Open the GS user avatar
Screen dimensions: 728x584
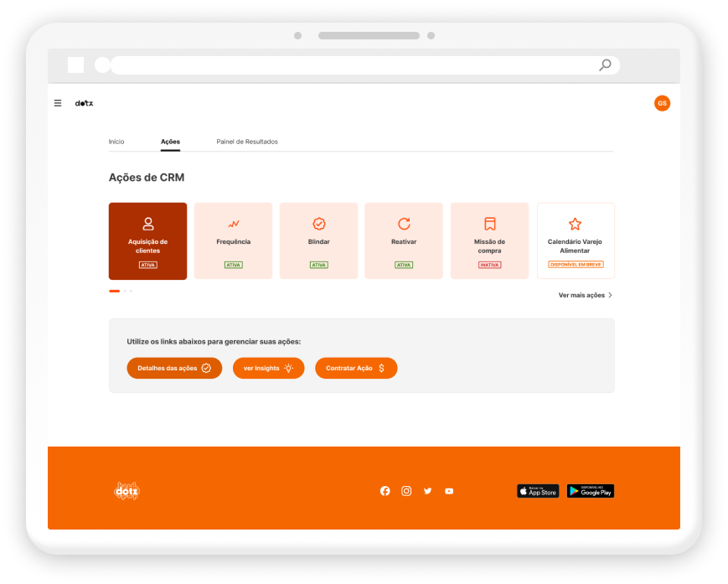point(662,103)
